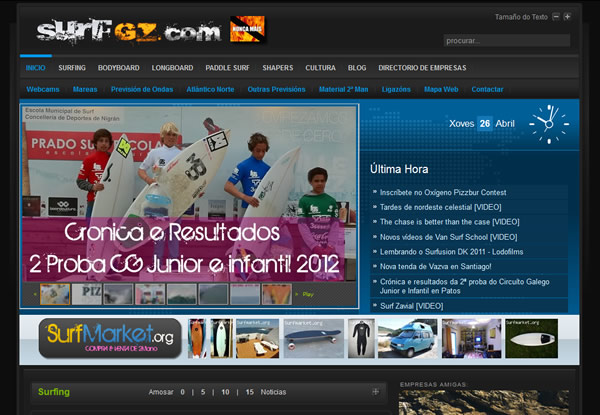Open Crónica e resultados Circuito Galego link
The width and height of the screenshot is (600, 415).
tap(465, 286)
